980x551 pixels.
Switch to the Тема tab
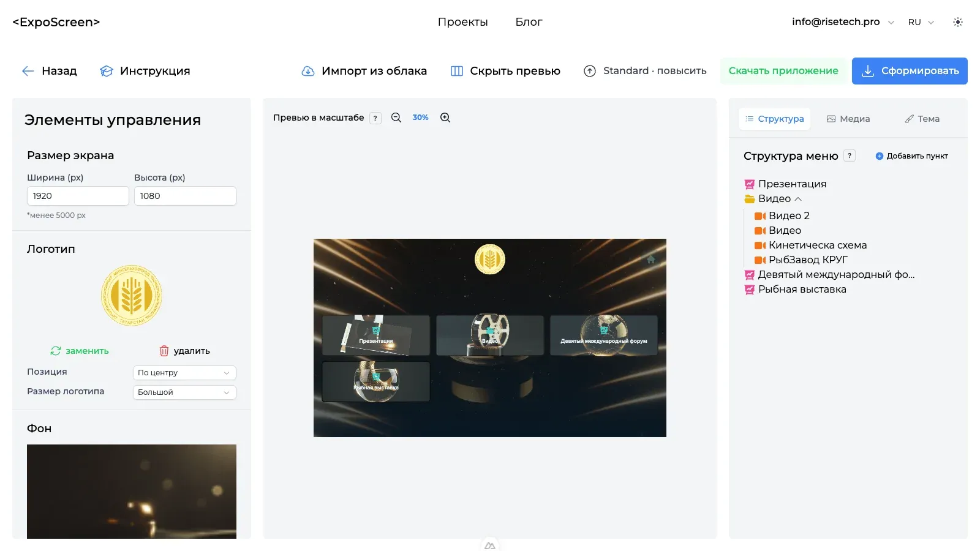(922, 119)
